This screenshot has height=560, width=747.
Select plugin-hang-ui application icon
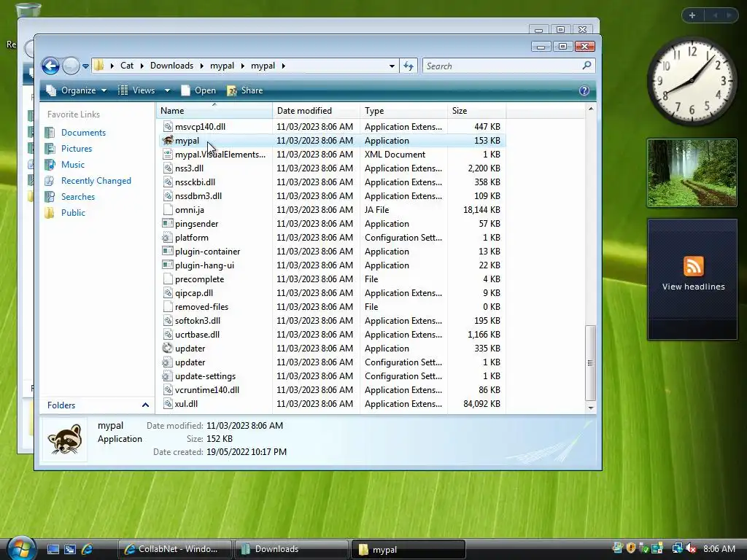click(168, 265)
